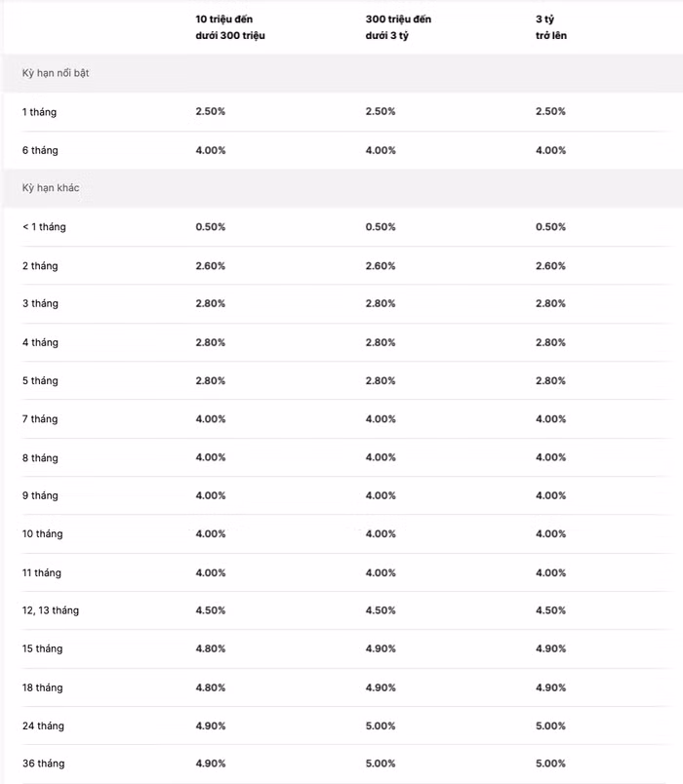Viewport: 683px width, 784px height.
Task: Click the 0.50% rate in first column
Action: coord(211,227)
